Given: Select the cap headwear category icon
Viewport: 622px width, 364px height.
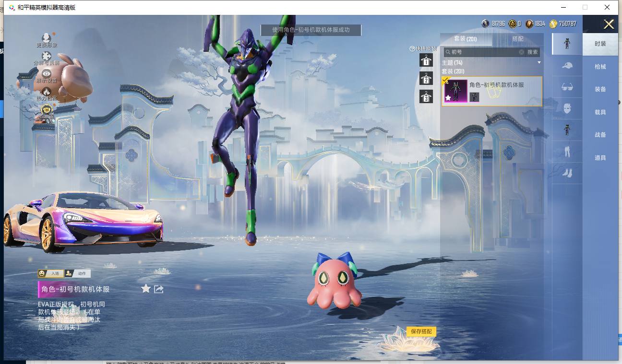Looking at the screenshot, I should point(567,66).
